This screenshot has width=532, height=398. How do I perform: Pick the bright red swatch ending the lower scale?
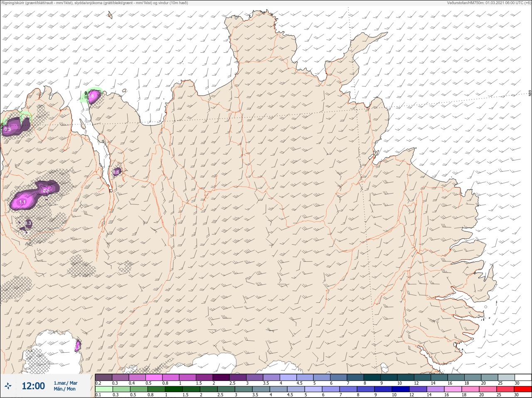tap(523, 389)
